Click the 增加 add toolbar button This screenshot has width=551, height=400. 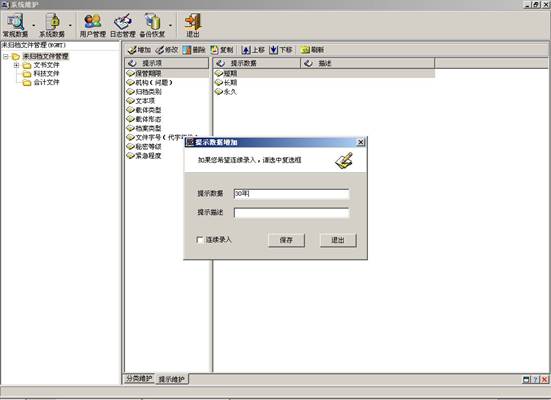139,50
